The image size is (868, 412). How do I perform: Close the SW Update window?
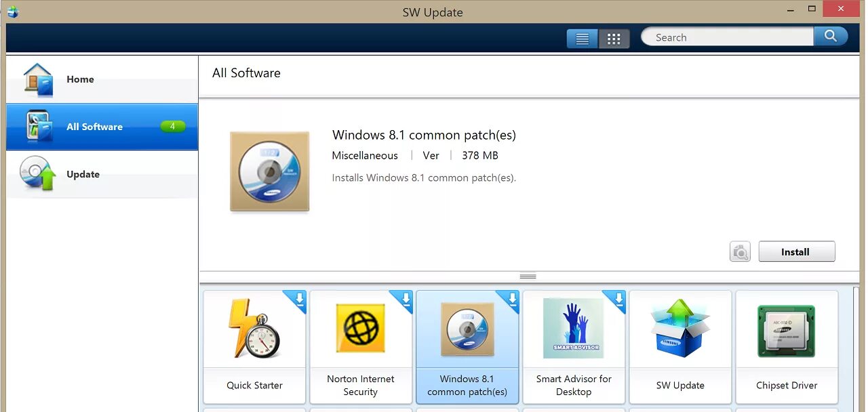coord(841,9)
